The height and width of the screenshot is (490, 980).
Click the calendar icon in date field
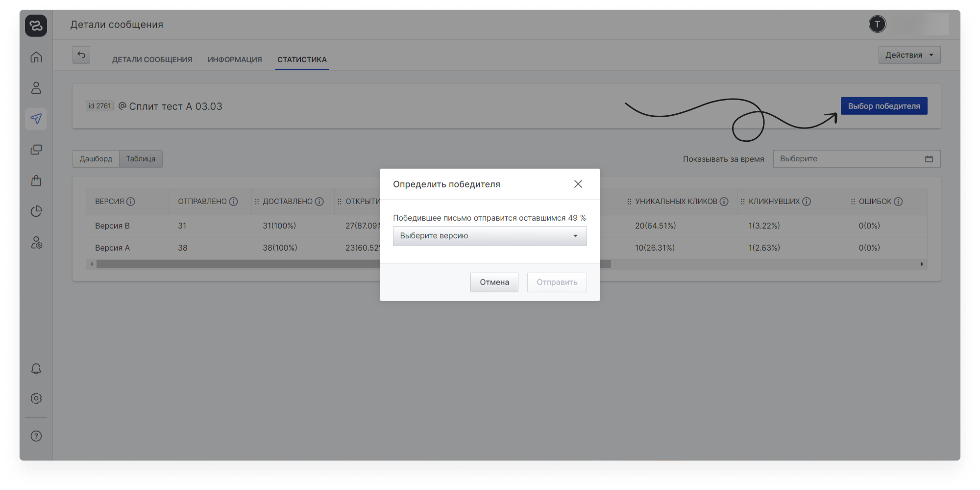pos(929,159)
